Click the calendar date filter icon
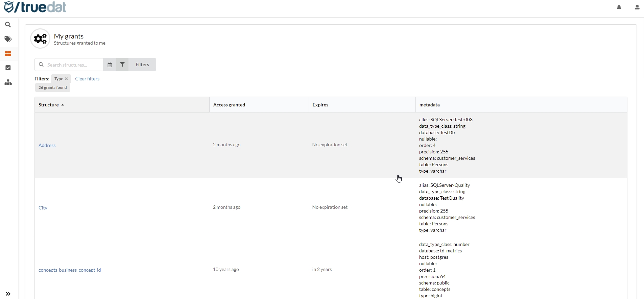The width and height of the screenshot is (644, 299). (110, 65)
